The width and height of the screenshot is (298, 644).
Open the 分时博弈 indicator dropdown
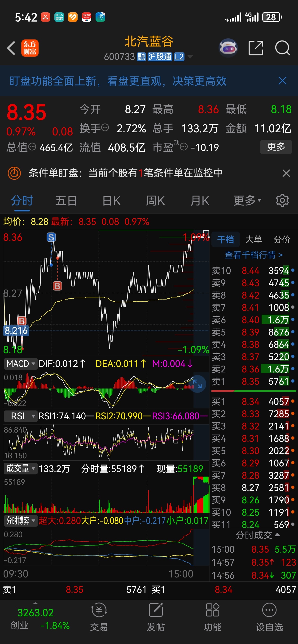[21, 521]
